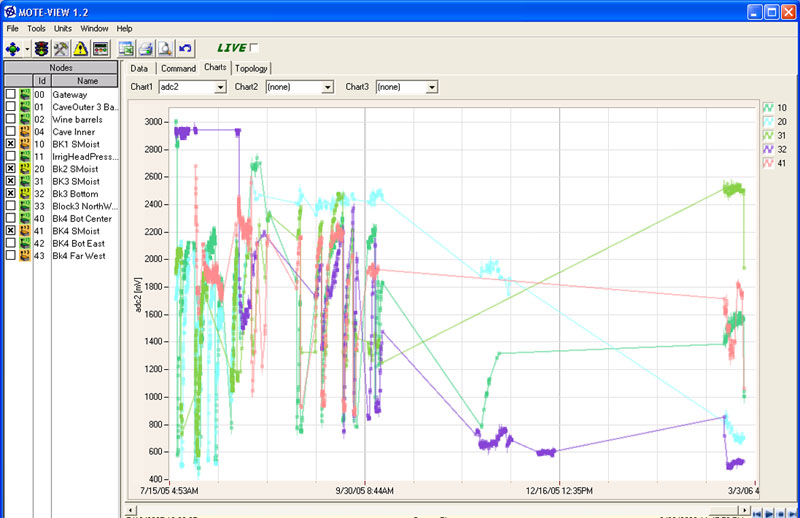800x518 pixels.
Task: Select the Wine barrels node row
Action: point(75,119)
